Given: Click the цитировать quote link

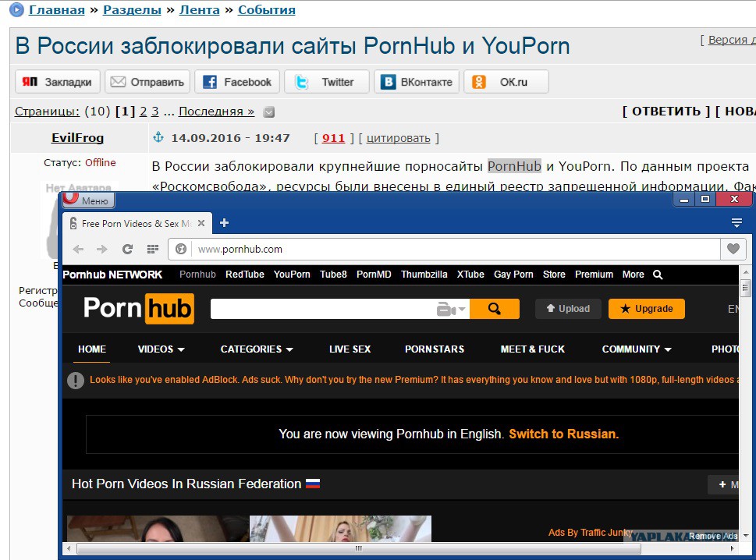Looking at the screenshot, I should pyautogui.click(x=398, y=138).
